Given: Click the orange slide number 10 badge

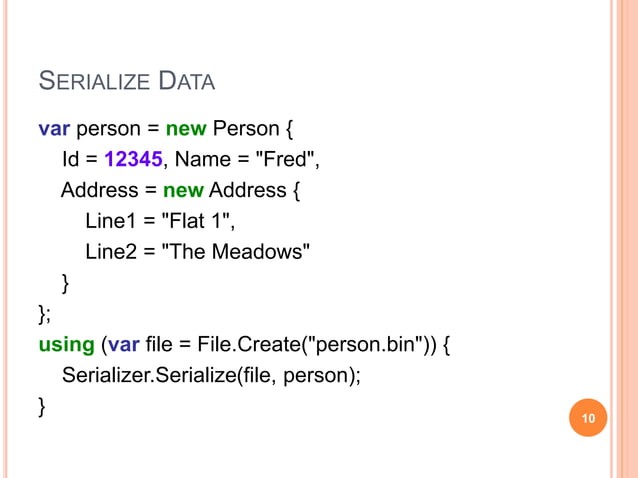Looking at the screenshot, I should tap(588, 418).
